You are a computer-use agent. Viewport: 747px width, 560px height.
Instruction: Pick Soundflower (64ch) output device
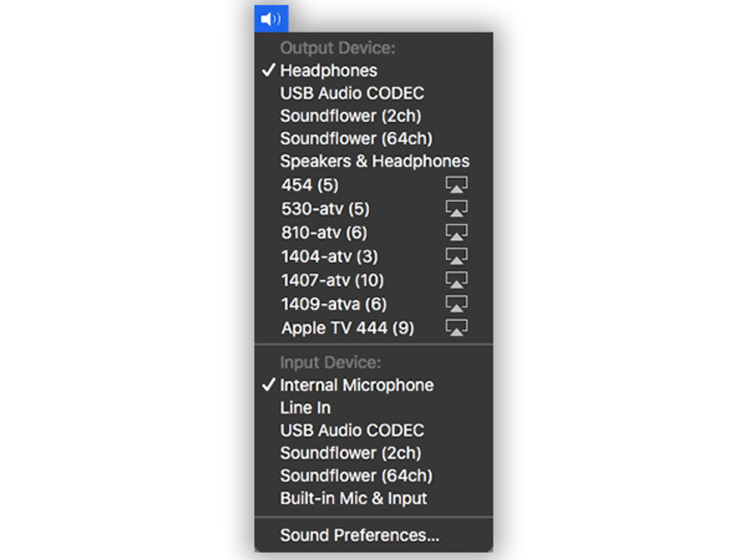(x=356, y=139)
